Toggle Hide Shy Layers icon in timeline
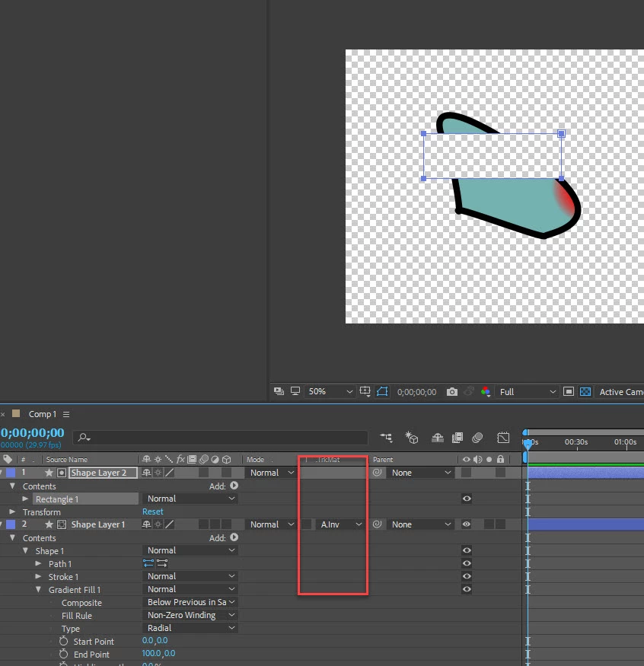Image resolution: width=644 pixels, height=666 pixels. pos(438,438)
